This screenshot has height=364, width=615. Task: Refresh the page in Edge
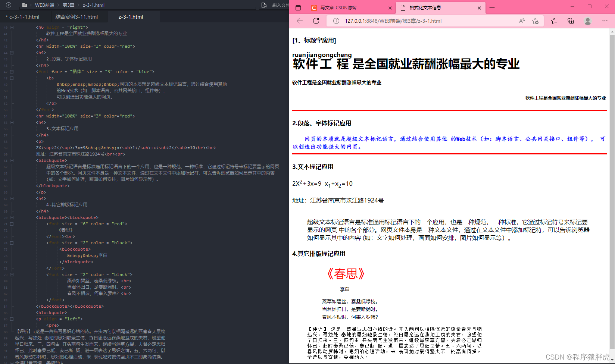[316, 21]
